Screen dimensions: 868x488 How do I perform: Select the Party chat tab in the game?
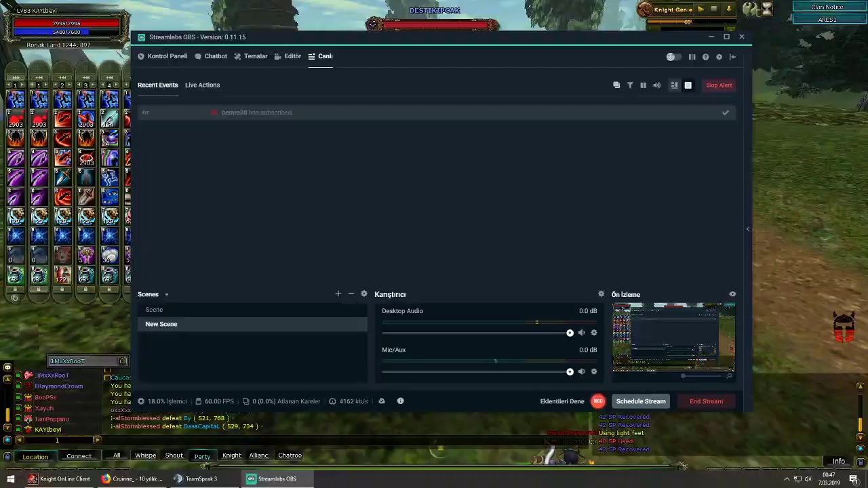[x=202, y=456]
